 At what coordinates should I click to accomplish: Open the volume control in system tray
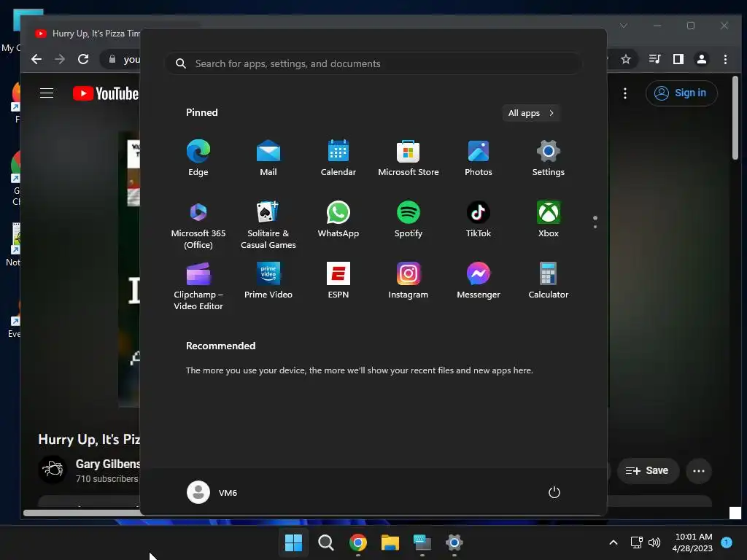tap(654, 542)
